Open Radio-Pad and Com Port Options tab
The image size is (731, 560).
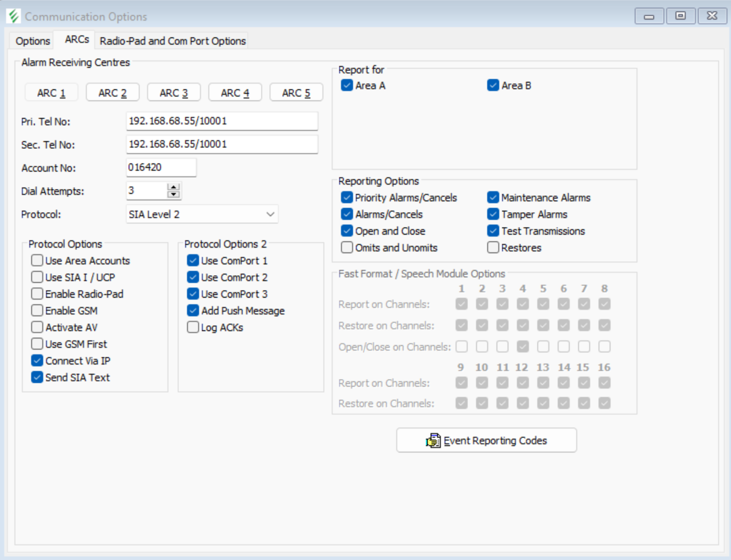tap(172, 41)
